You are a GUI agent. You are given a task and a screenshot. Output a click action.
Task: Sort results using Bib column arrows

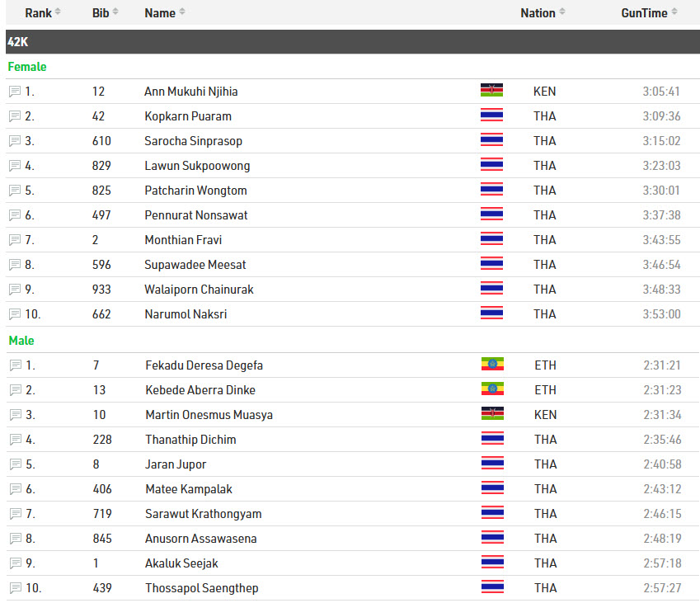(x=115, y=12)
